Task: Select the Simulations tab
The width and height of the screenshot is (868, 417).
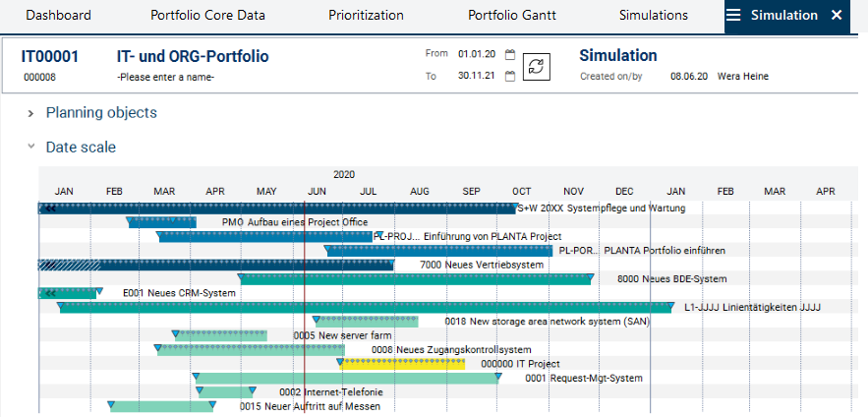Action: point(654,16)
